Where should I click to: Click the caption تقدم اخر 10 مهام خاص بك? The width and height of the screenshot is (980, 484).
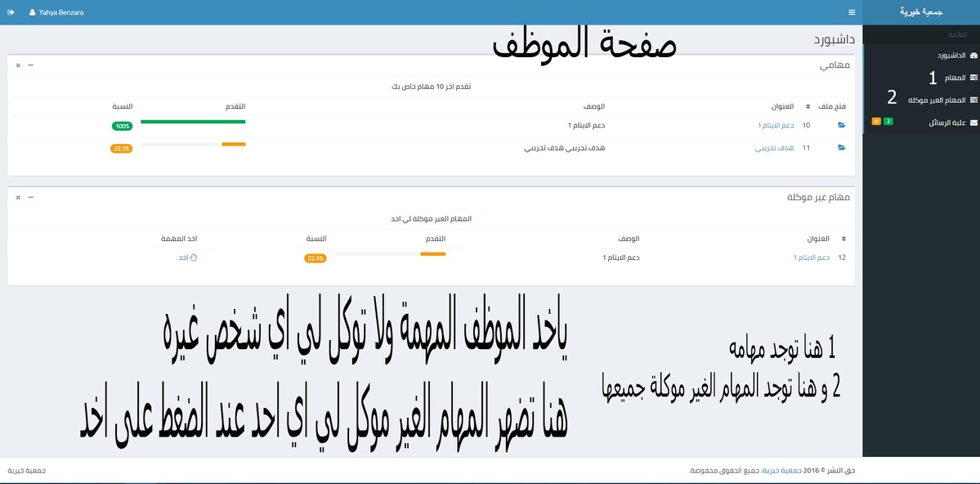431,87
